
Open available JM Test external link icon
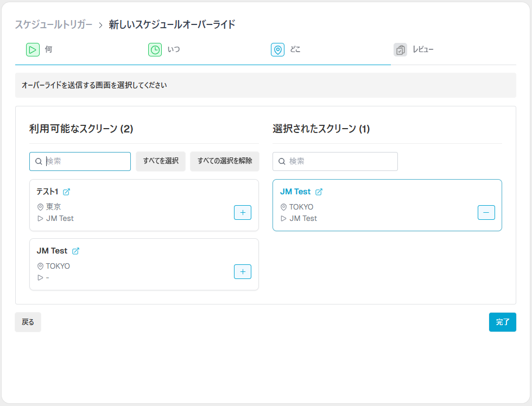[75, 251]
